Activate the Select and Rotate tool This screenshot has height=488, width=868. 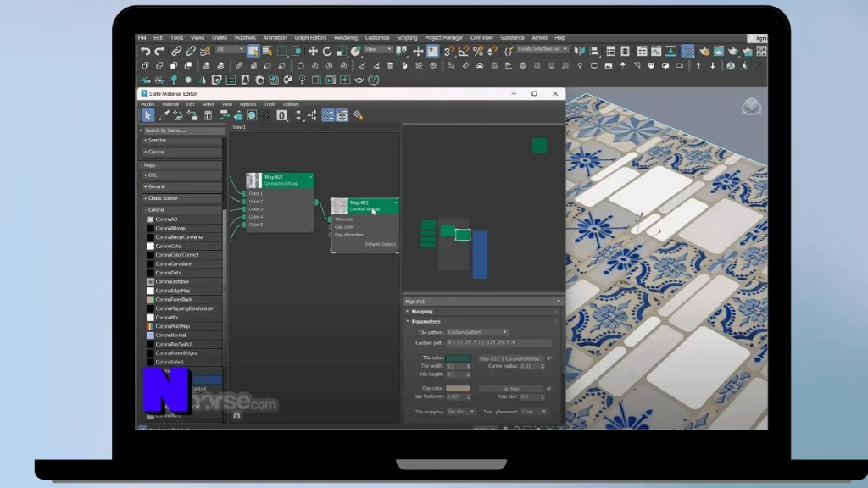327,51
